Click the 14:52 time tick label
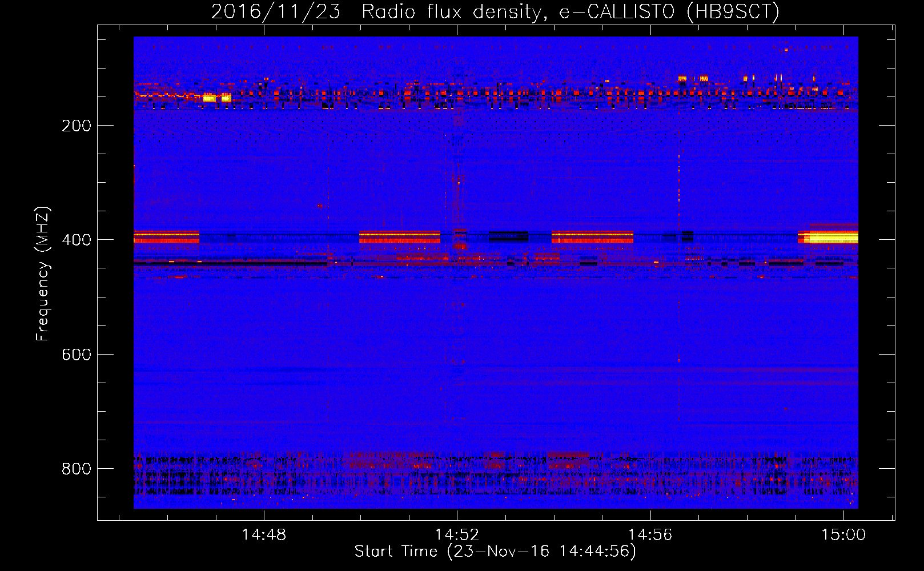The width and height of the screenshot is (924, 571). click(x=457, y=535)
